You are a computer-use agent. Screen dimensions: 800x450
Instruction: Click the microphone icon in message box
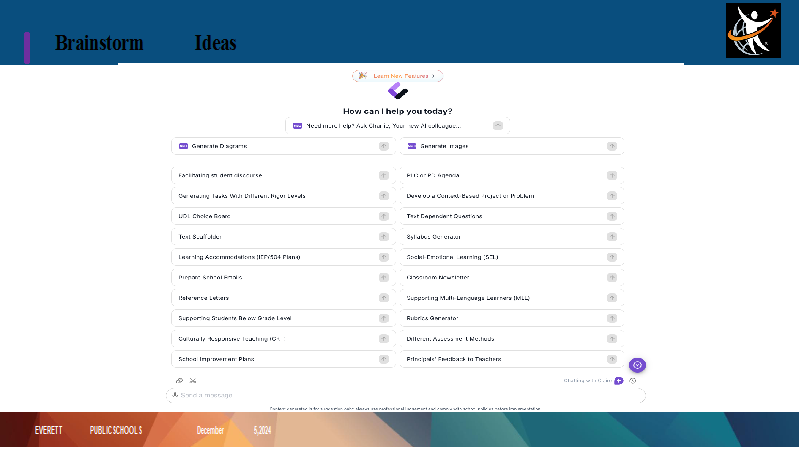click(175, 395)
